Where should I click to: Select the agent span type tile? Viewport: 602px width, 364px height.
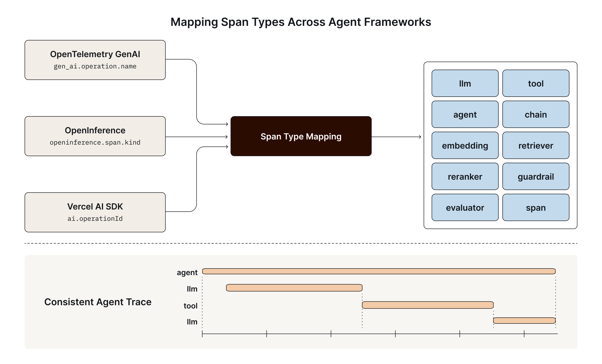pos(465,114)
